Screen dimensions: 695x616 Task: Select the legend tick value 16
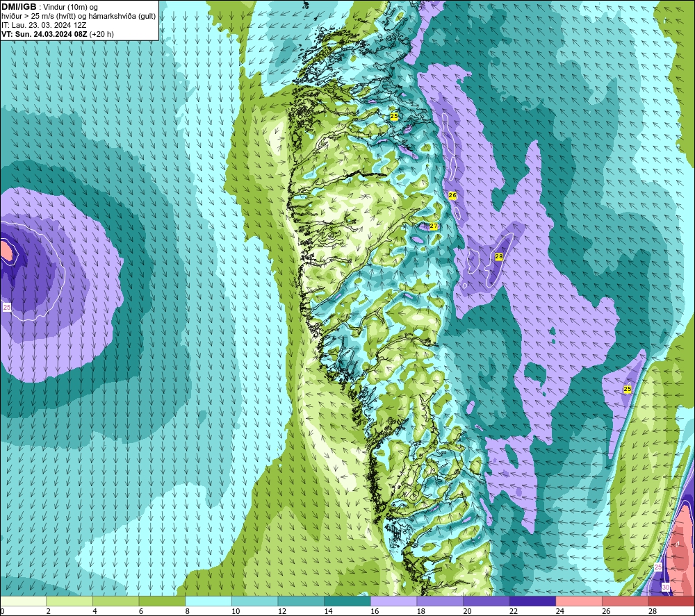(x=375, y=611)
